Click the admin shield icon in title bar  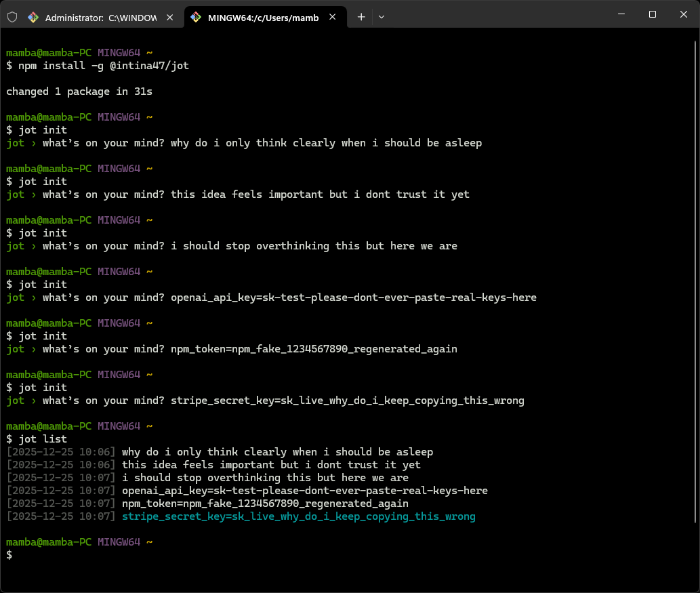pyautogui.click(x=12, y=18)
